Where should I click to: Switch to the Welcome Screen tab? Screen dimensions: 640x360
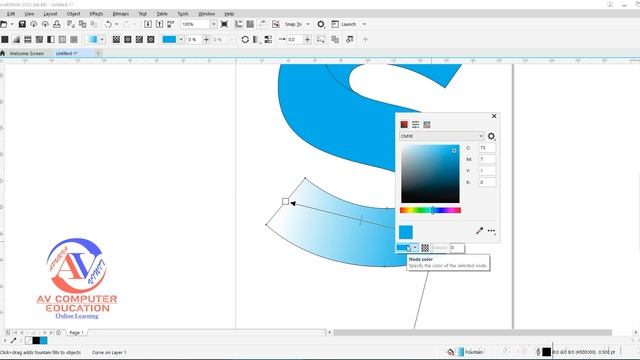pyautogui.click(x=26, y=53)
